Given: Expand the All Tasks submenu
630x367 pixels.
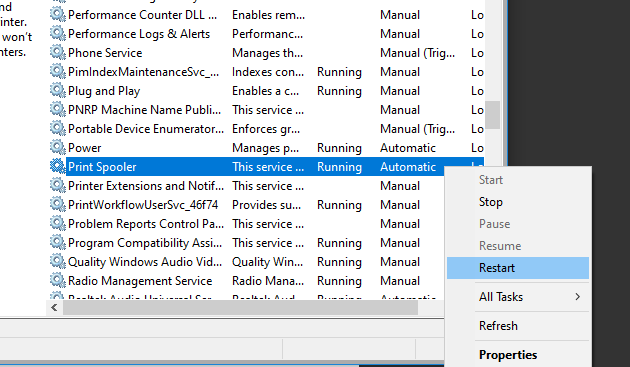Looking at the screenshot, I should [x=518, y=297].
